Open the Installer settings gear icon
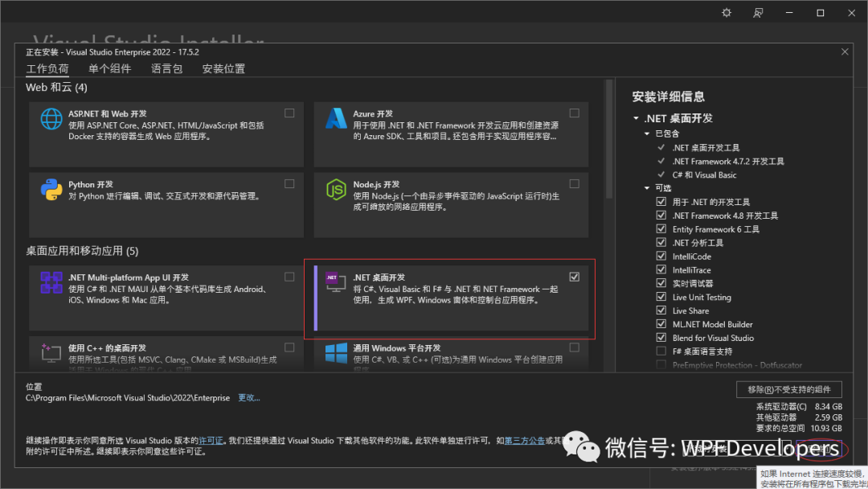 [x=727, y=13]
